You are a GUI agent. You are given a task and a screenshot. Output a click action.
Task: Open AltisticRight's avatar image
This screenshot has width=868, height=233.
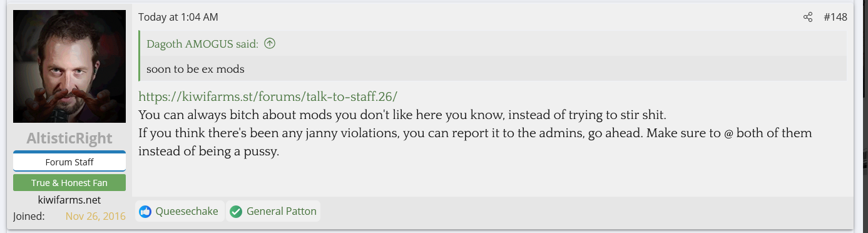click(69, 66)
